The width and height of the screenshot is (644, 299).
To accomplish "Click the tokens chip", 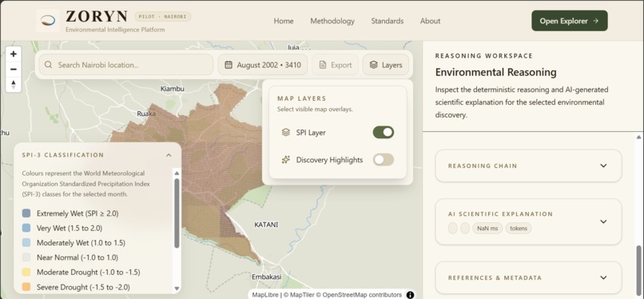I will (x=519, y=229).
